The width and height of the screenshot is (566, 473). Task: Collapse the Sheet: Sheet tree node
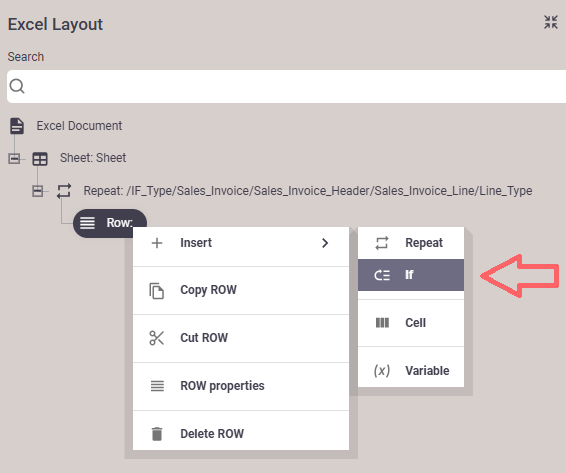[14, 159]
